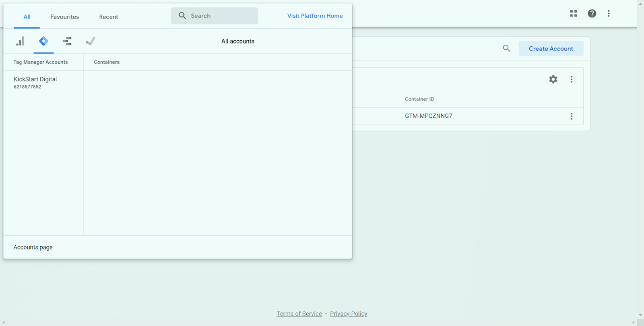Viewport: 644px width, 326px height.
Task: Switch to the All tab
Action: point(27,17)
